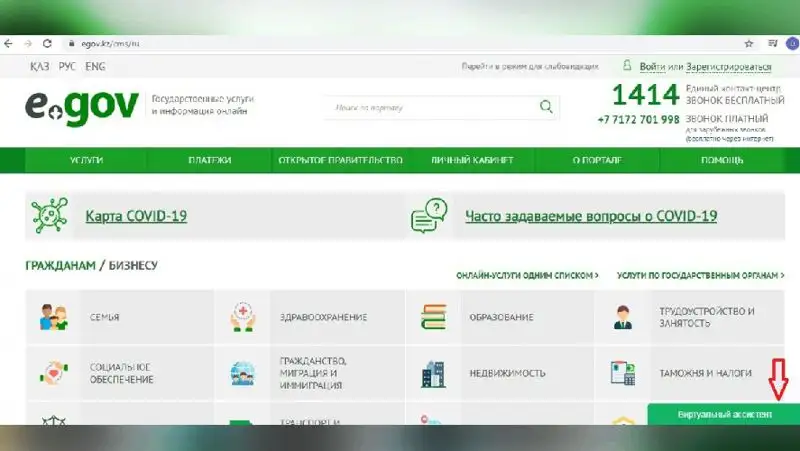Viewport: 800px width, 451px height.
Task: Open ГРАЖДАНСТВО, МИГРАЦИЯ И ИММИГРАЦИЯ category
Action: [x=313, y=373]
